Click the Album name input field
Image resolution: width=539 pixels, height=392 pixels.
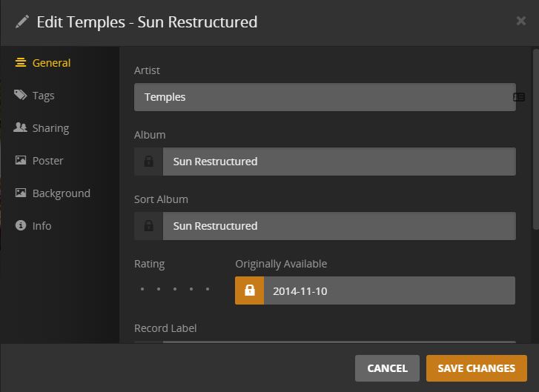click(x=338, y=162)
